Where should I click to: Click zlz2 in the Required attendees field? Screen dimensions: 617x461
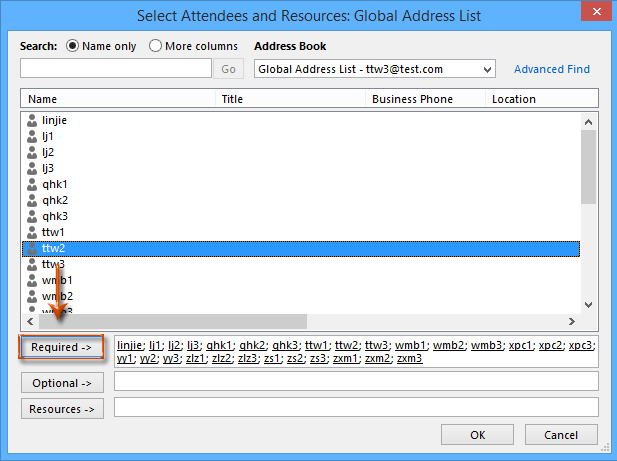(222, 358)
